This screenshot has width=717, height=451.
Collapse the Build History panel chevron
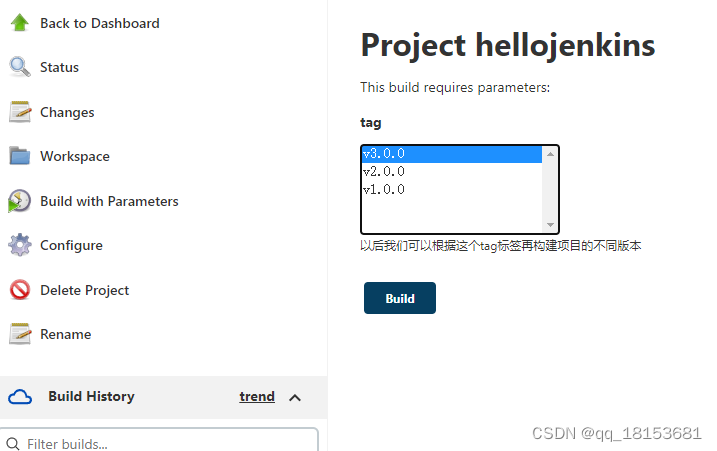click(x=295, y=397)
